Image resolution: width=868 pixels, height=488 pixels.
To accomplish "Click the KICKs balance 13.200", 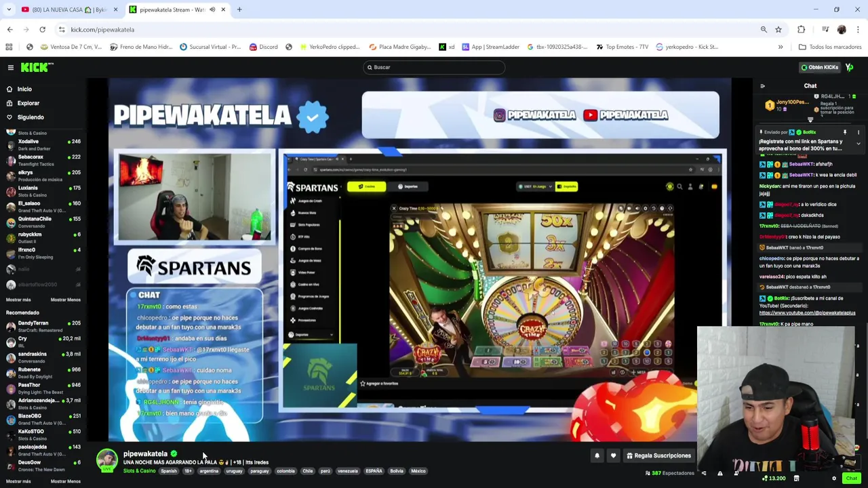I will pyautogui.click(x=774, y=479).
